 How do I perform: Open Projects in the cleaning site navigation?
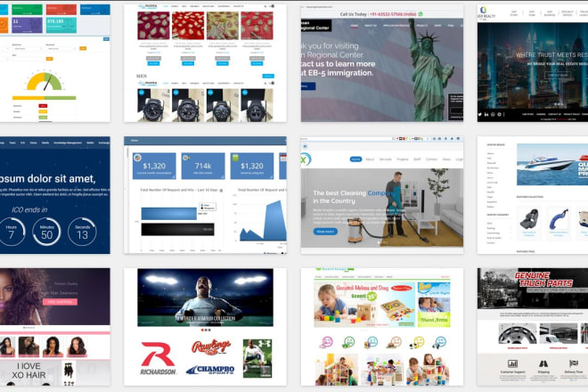click(403, 159)
